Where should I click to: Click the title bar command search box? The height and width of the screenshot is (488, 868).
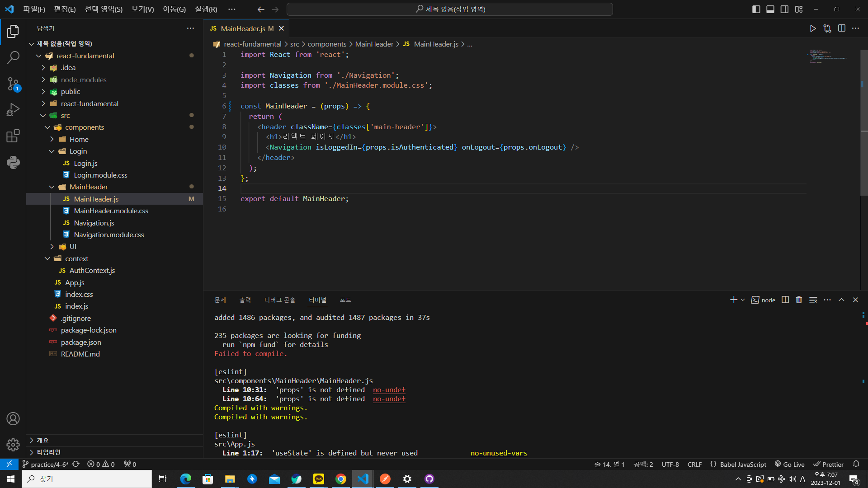click(x=450, y=9)
